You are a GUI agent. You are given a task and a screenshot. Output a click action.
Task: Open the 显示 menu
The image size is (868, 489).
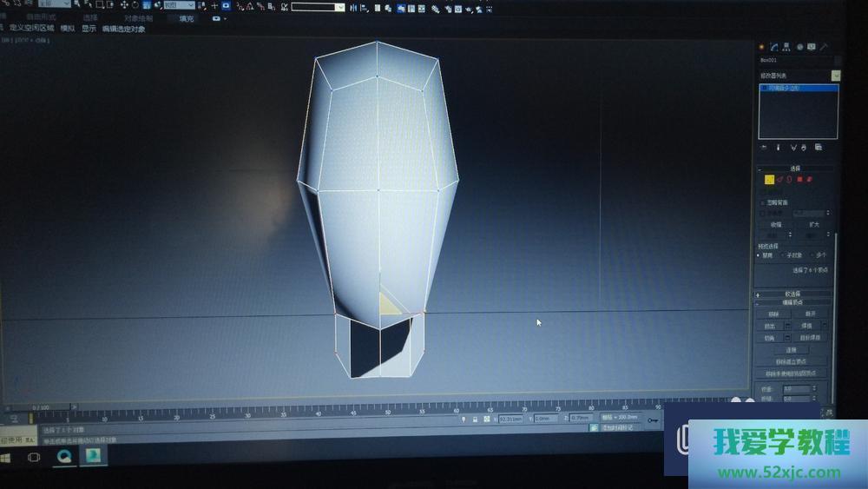click(x=89, y=29)
